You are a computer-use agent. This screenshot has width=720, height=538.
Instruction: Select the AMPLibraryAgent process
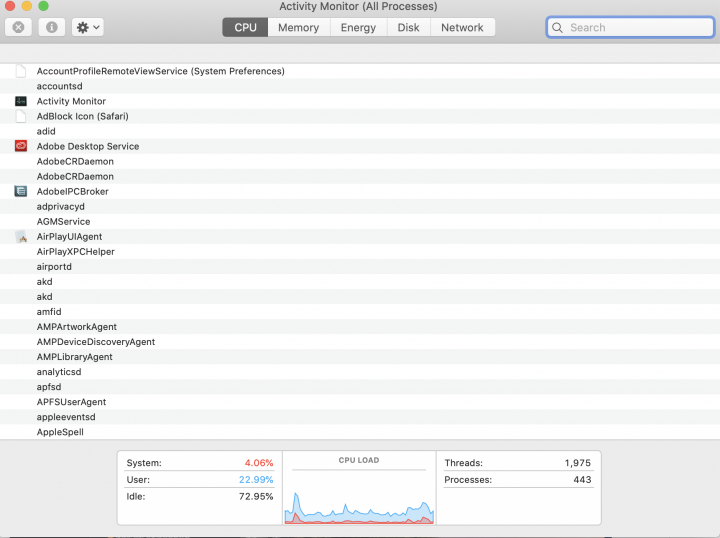pyautogui.click(x=74, y=357)
